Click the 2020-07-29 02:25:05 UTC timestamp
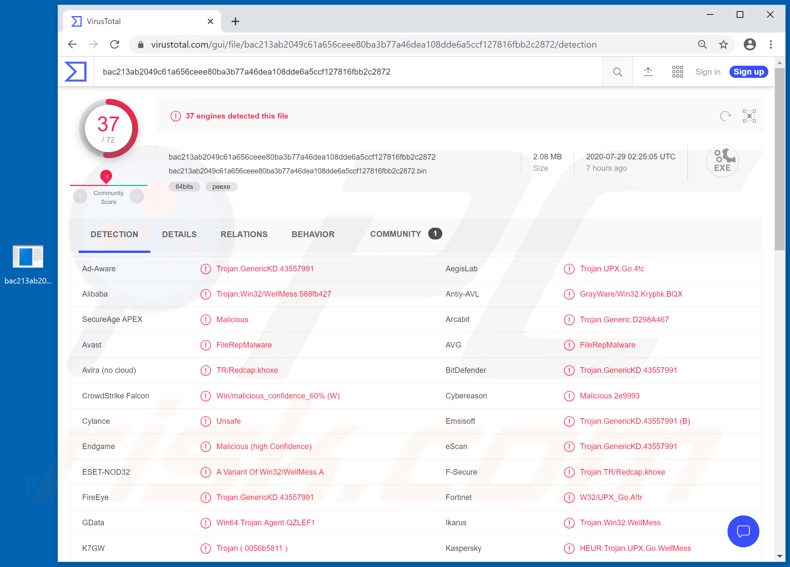Screen dimensions: 790x567 [631, 157]
